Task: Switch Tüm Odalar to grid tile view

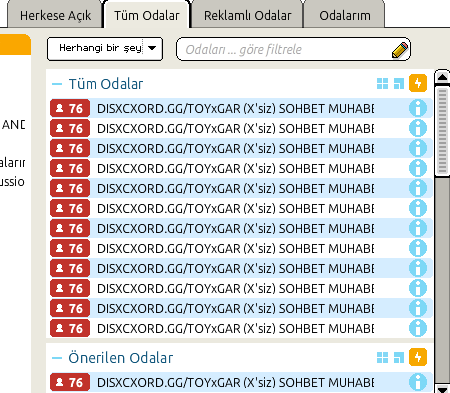Action: coord(382,84)
